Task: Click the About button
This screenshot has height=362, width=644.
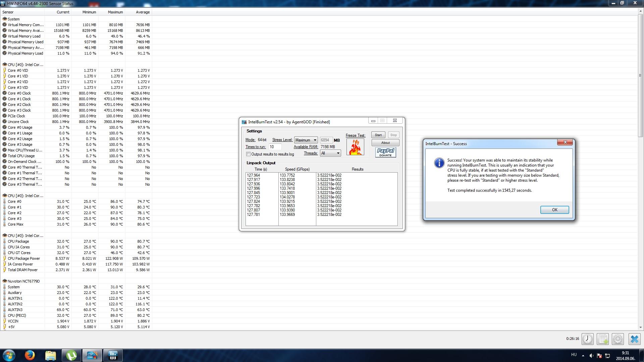Action: coord(385,143)
